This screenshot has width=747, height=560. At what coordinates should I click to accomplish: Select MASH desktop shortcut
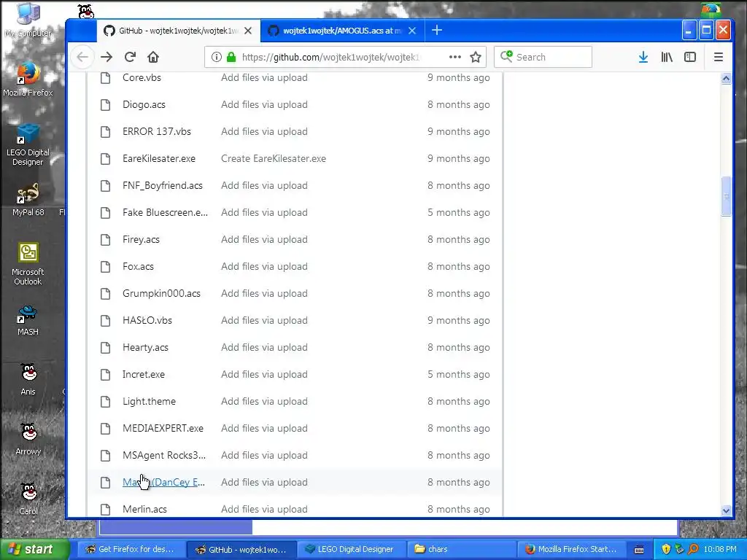[28, 321]
